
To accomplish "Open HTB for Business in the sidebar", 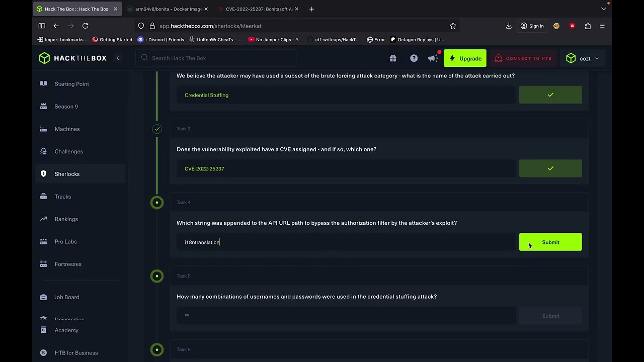I will 76,353.
